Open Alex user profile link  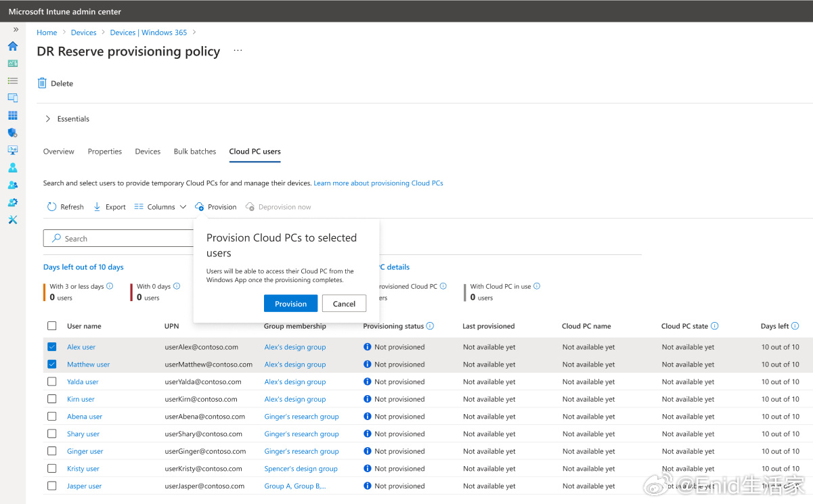point(81,347)
